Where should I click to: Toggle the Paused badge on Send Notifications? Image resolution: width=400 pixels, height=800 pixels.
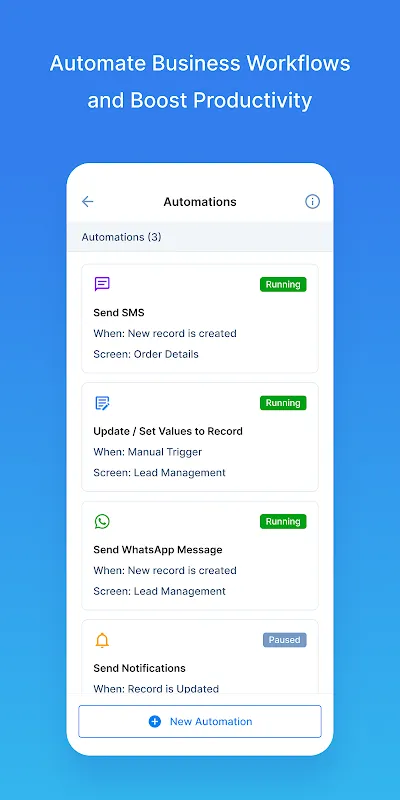click(x=285, y=640)
